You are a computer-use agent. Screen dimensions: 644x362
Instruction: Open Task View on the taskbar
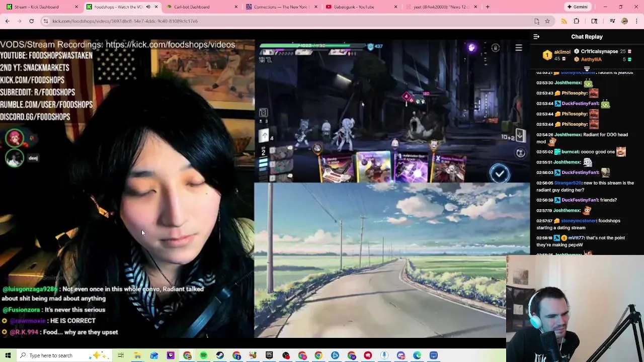121,355
